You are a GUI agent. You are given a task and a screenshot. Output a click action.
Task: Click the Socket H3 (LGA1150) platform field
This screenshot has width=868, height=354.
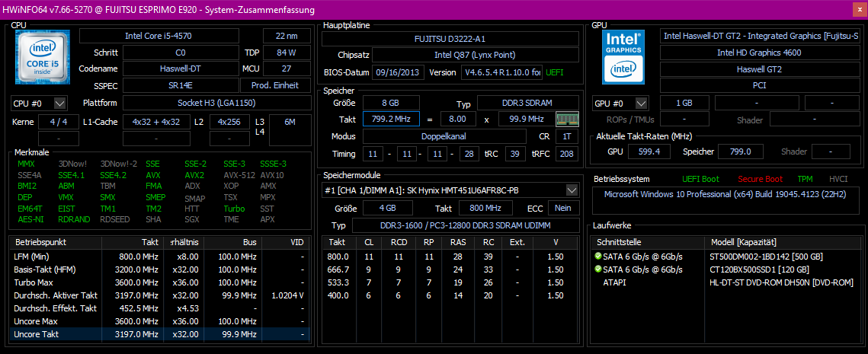coord(216,104)
